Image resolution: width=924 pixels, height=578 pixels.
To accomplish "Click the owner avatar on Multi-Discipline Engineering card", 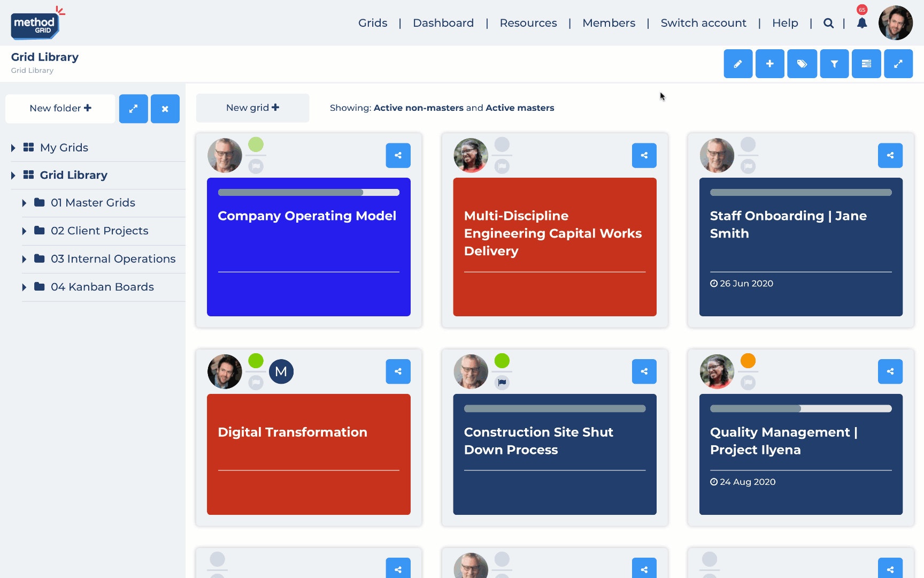I will coord(471,156).
